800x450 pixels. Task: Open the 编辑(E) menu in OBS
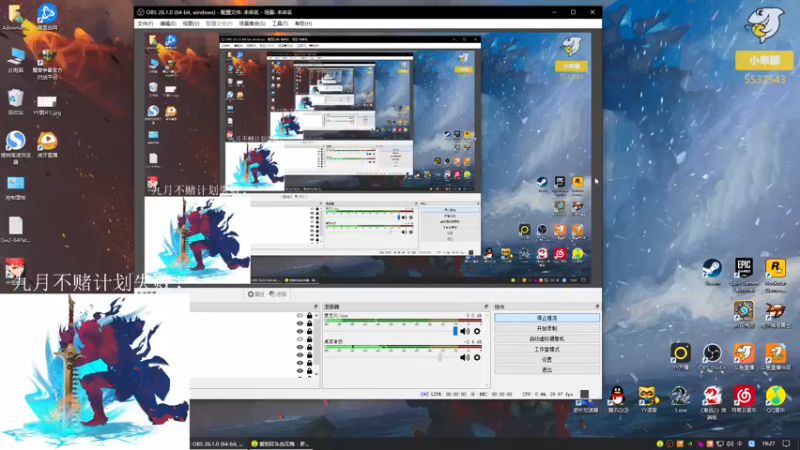click(167, 23)
